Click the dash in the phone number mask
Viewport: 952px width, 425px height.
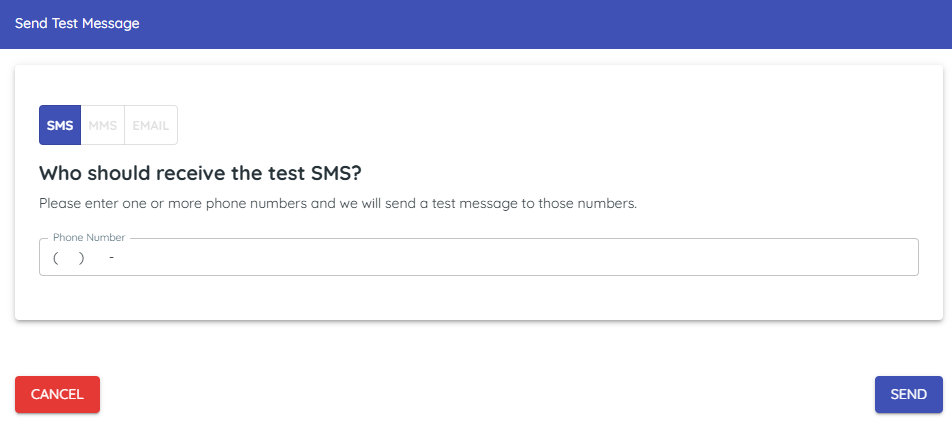pos(111,258)
